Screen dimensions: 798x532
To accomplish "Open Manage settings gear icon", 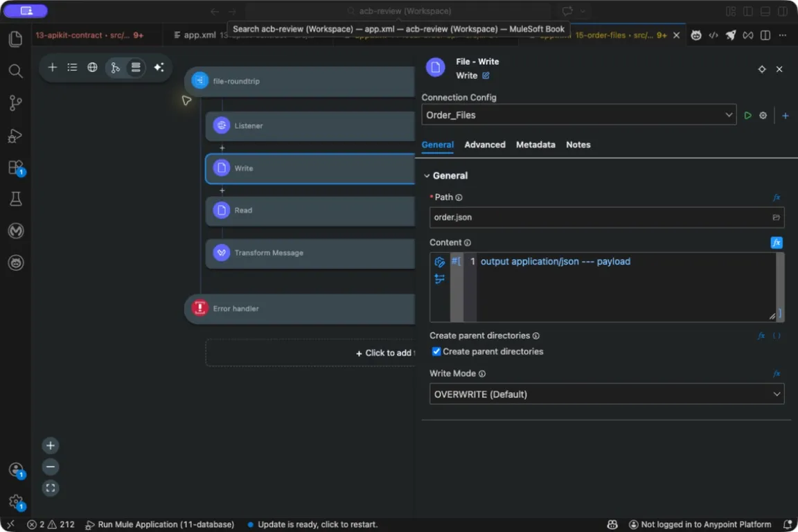I will (x=16, y=502).
